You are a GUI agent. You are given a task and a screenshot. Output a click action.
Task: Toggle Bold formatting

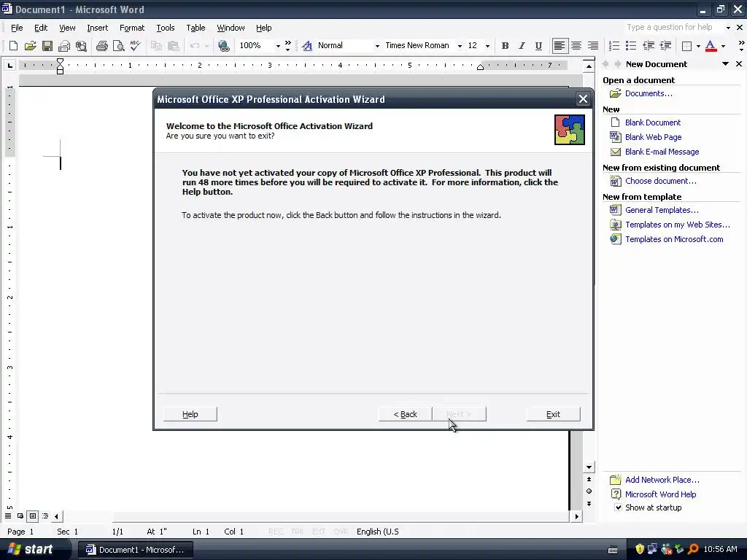coord(505,46)
